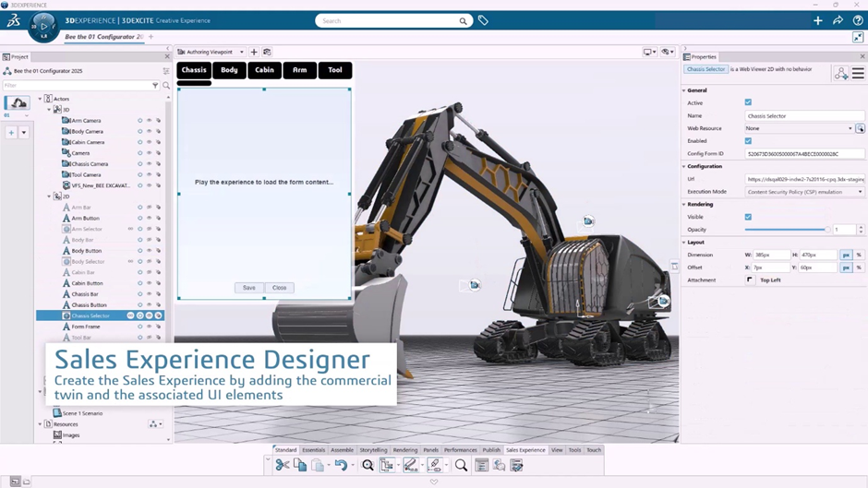Click the filter funnel icon in the Project panel

point(155,86)
